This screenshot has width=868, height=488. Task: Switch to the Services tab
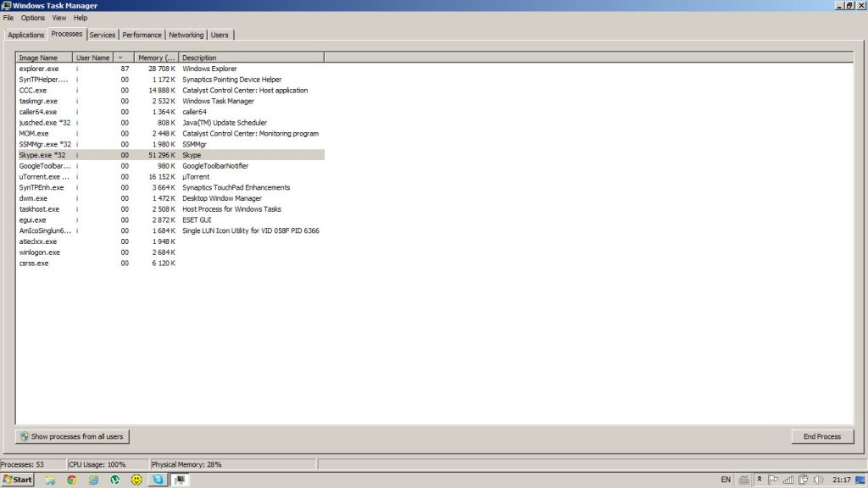pos(103,35)
